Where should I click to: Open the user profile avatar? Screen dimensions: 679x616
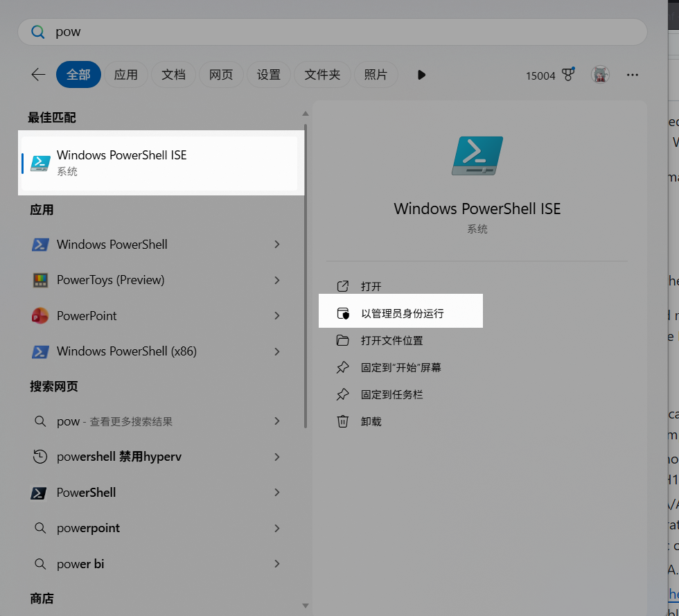600,75
